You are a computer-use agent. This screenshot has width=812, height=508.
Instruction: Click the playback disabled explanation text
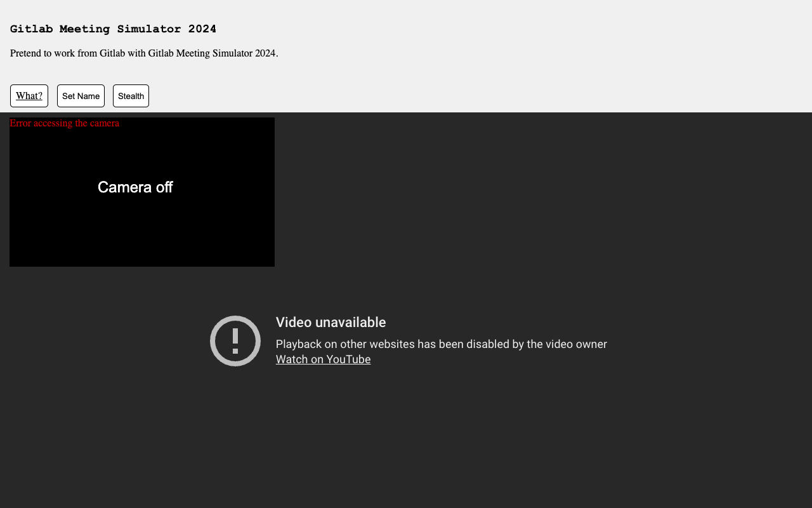coord(442,344)
